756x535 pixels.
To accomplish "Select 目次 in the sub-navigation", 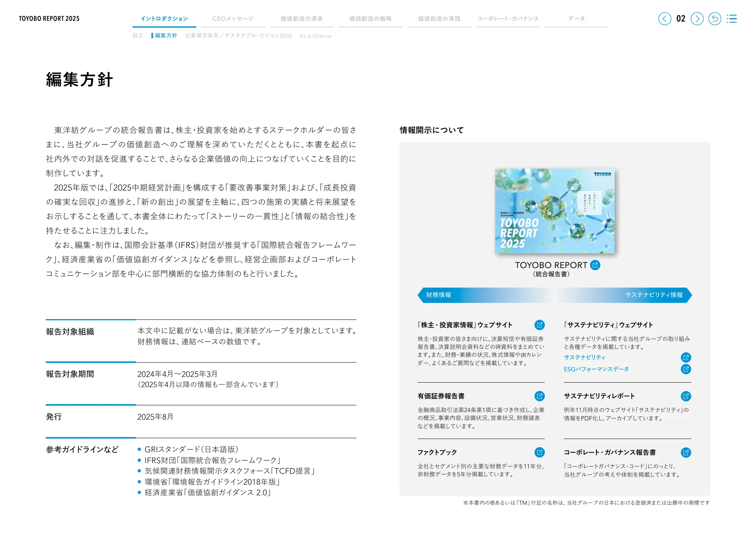I will [x=138, y=36].
